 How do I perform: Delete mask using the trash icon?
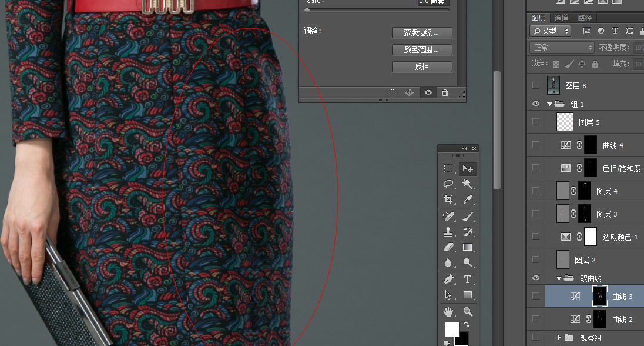[445, 92]
